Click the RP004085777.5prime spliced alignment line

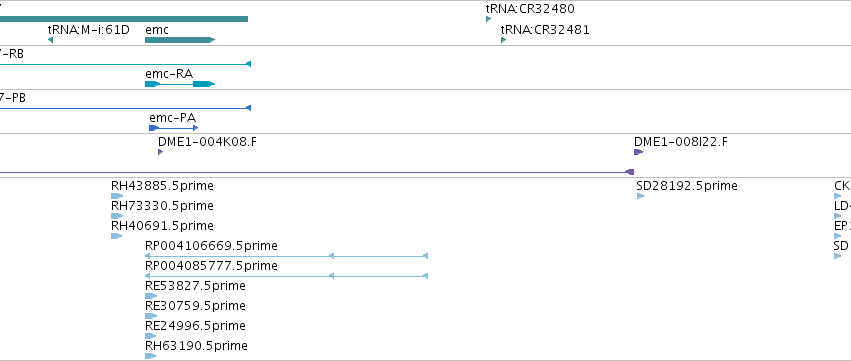click(287, 276)
